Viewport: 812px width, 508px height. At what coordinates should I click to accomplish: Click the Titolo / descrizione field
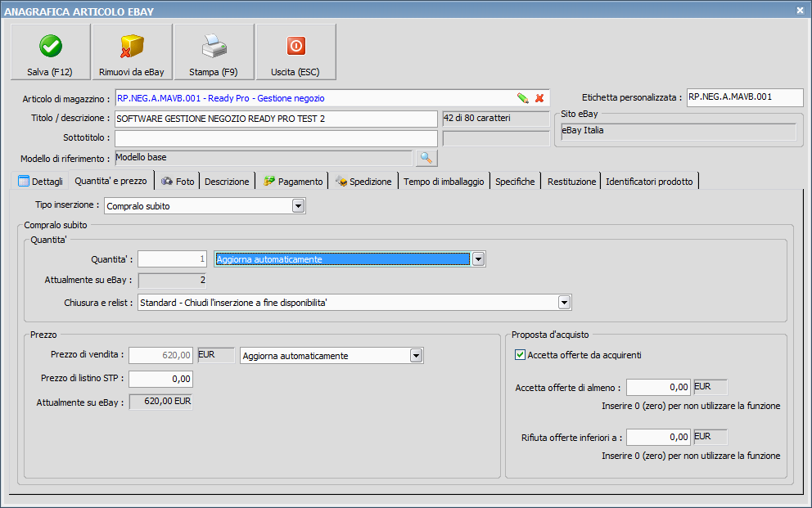coord(276,119)
